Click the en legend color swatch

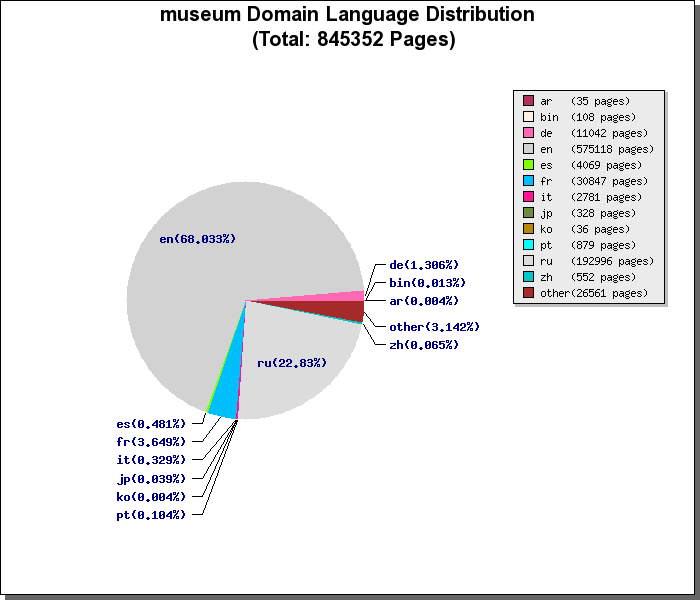[x=528, y=149]
